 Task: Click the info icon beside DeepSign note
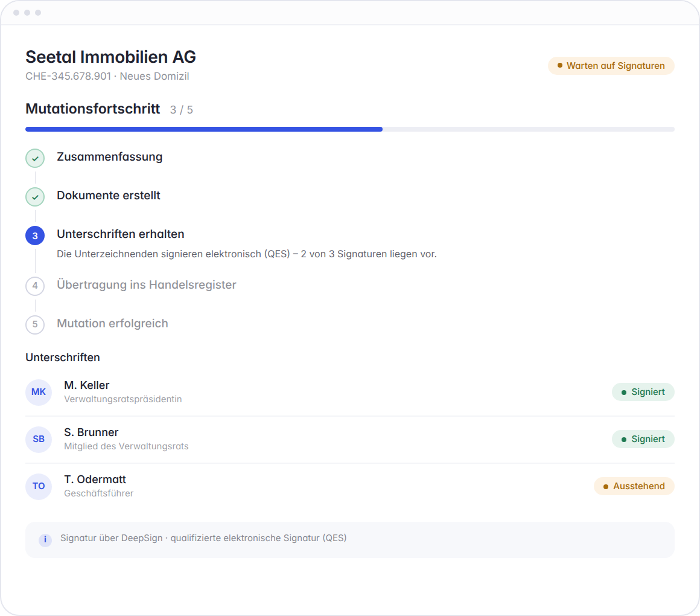(45, 540)
